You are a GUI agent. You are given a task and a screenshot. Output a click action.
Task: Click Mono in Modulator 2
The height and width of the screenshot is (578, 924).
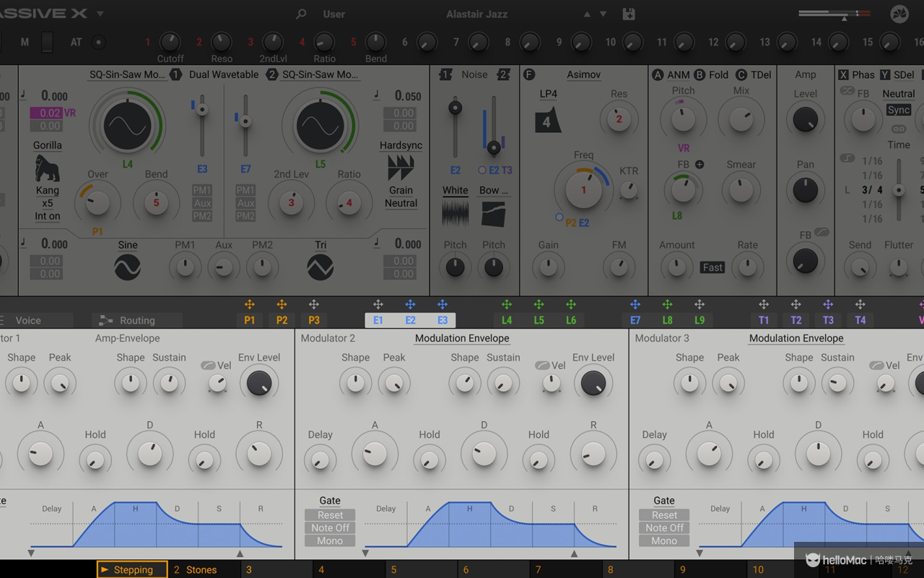coord(330,541)
